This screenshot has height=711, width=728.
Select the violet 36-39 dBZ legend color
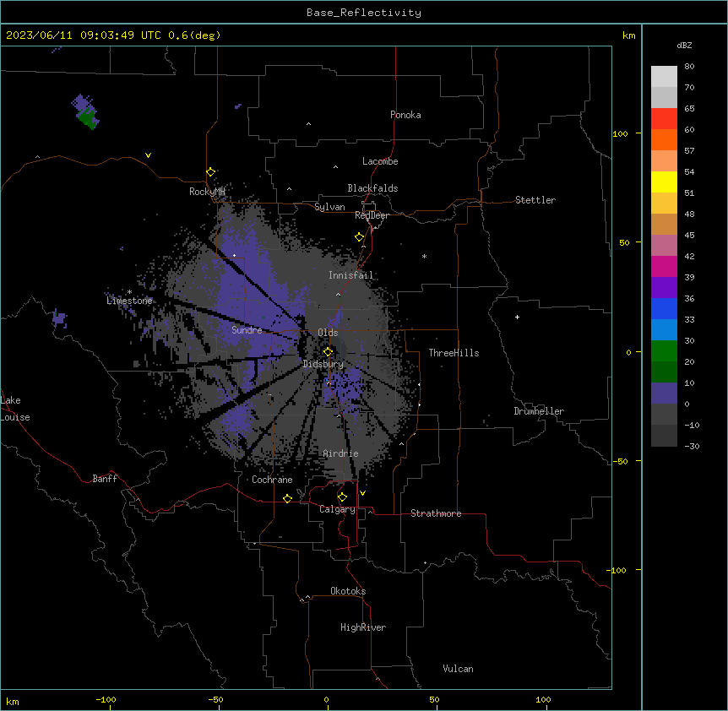click(664, 287)
